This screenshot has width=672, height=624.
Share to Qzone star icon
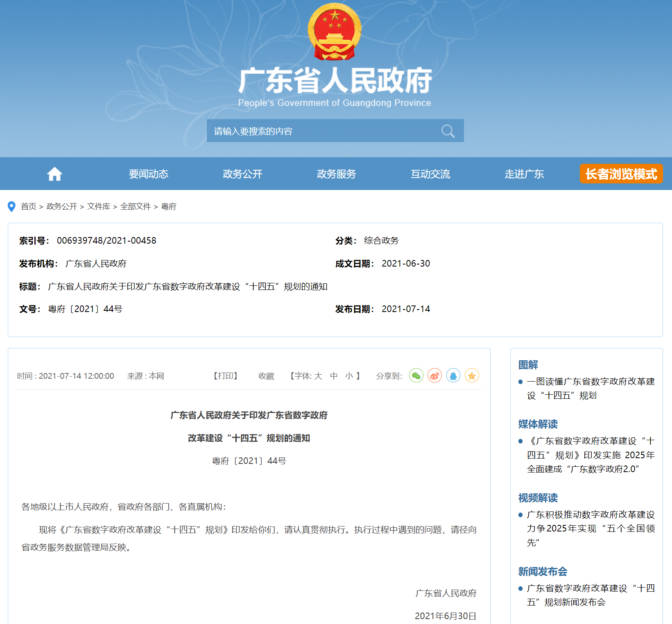point(472,375)
